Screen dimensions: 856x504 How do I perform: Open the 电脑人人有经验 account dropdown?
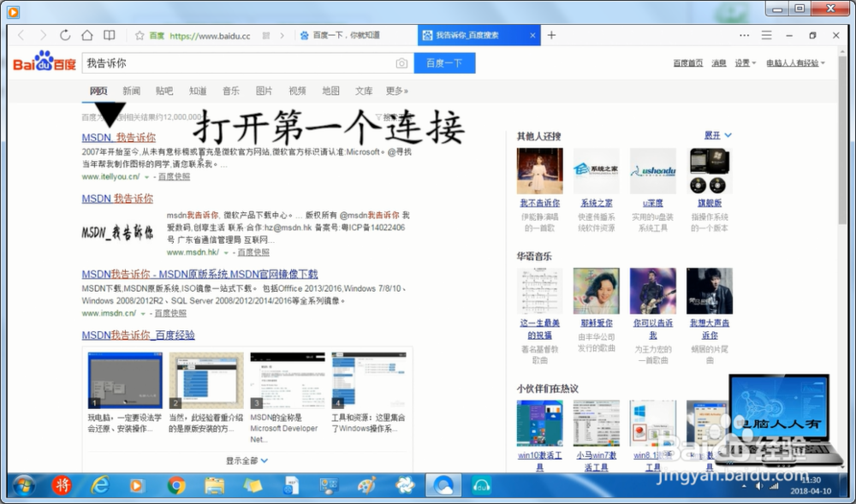tap(795, 63)
